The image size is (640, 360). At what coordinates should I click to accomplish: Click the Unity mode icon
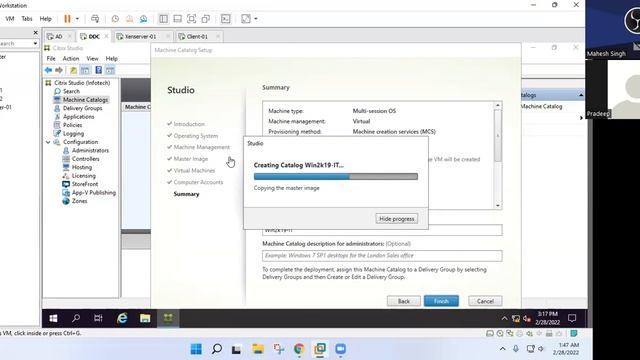[206, 19]
